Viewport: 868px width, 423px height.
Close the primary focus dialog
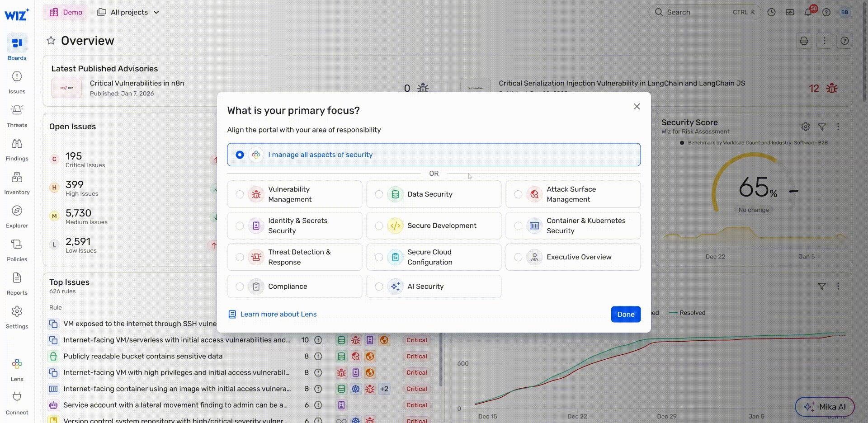pyautogui.click(x=637, y=107)
